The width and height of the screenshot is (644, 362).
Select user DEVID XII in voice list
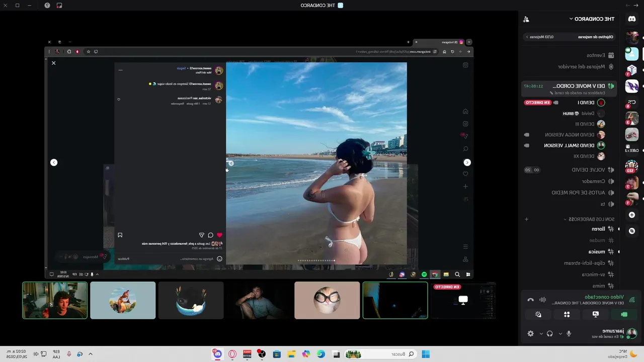click(x=589, y=156)
